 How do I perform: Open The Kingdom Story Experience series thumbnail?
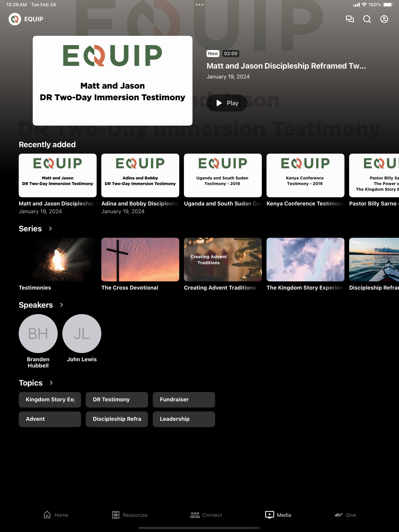click(305, 260)
